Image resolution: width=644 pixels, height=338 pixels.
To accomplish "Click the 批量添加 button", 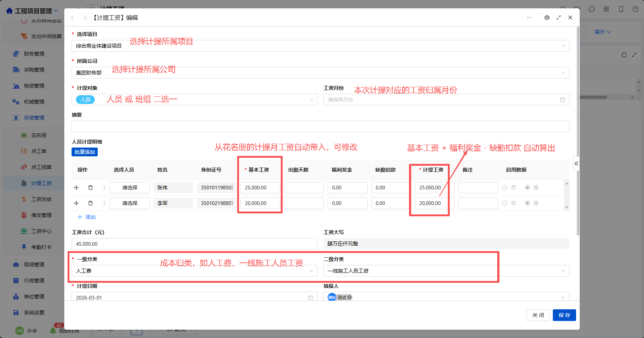I will pos(85,152).
